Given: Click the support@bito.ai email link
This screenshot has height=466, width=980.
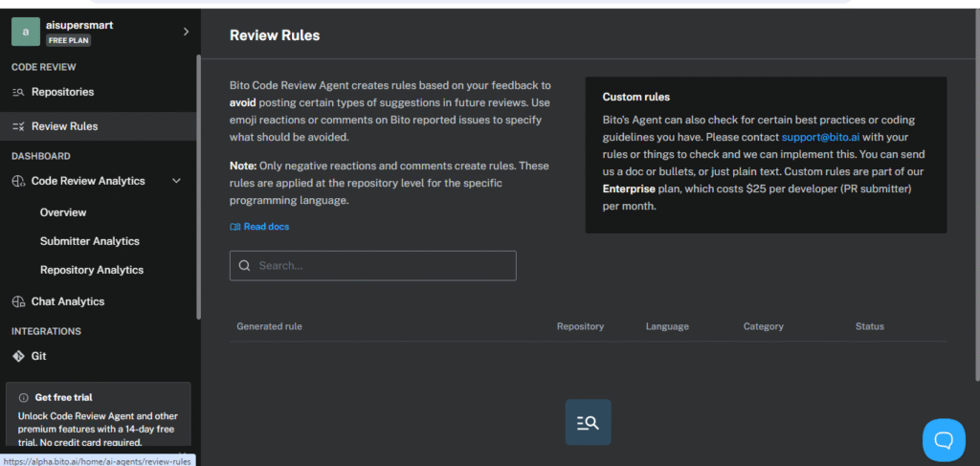Looking at the screenshot, I should (820, 137).
